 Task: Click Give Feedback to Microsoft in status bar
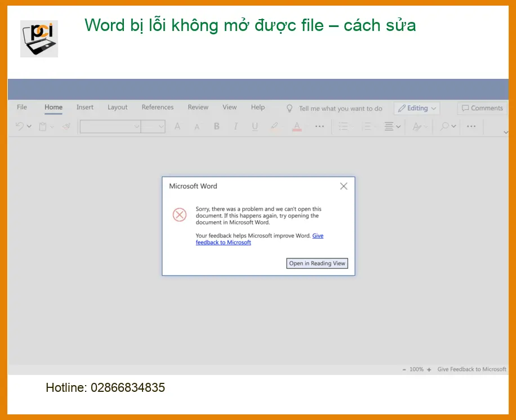click(471, 369)
